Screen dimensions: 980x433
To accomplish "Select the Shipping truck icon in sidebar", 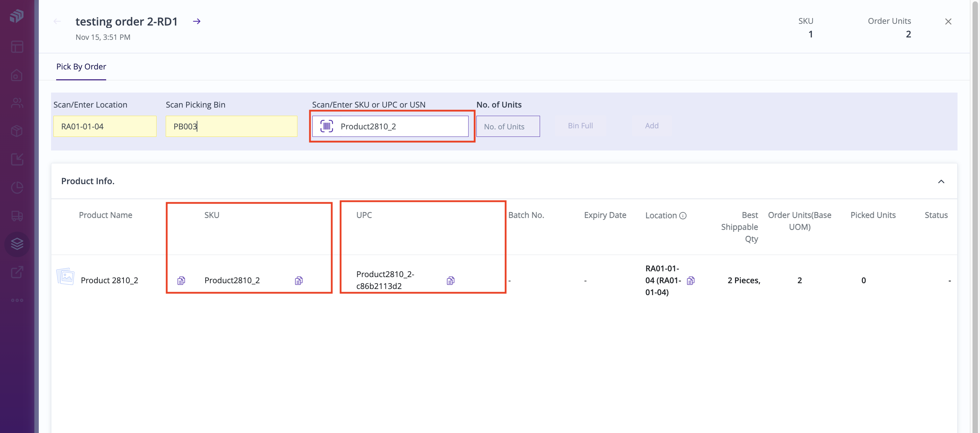I will [17, 216].
